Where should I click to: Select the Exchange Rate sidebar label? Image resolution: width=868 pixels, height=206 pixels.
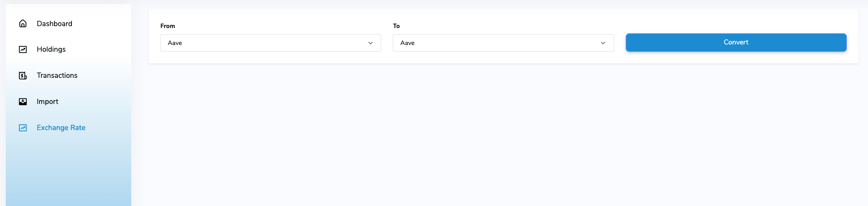click(x=61, y=128)
